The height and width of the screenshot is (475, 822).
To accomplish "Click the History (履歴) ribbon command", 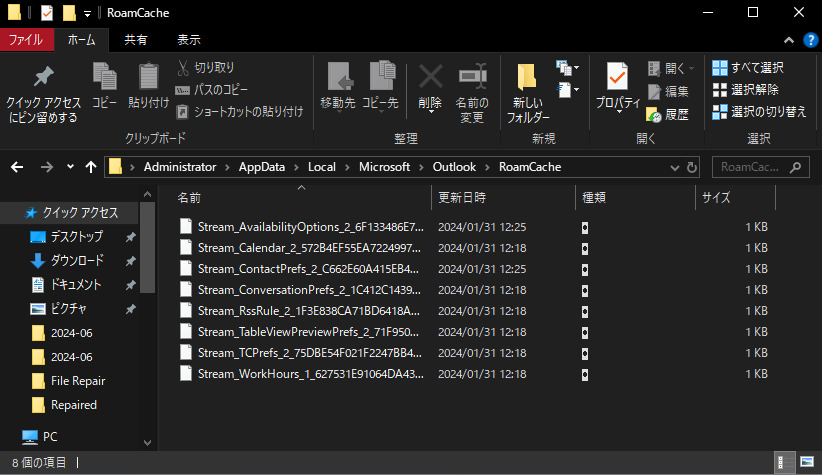I will click(x=668, y=114).
